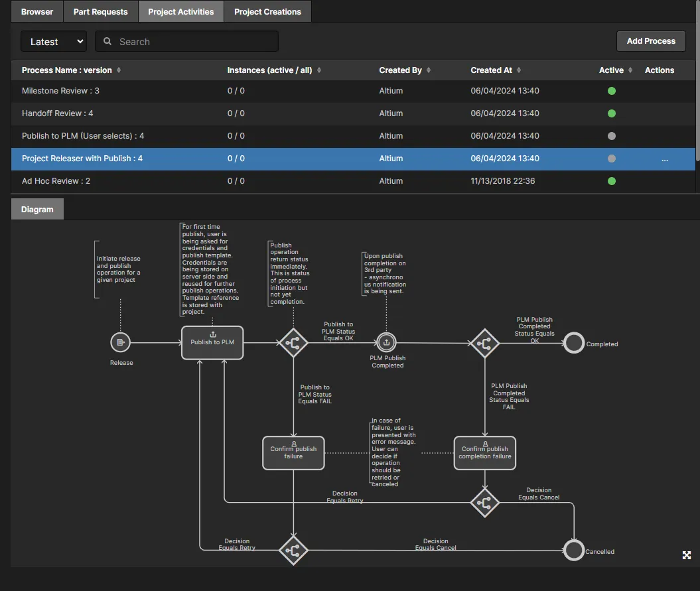Select the Confirm publish completion failure task
The height and width of the screenshot is (591, 700).
[484, 452]
